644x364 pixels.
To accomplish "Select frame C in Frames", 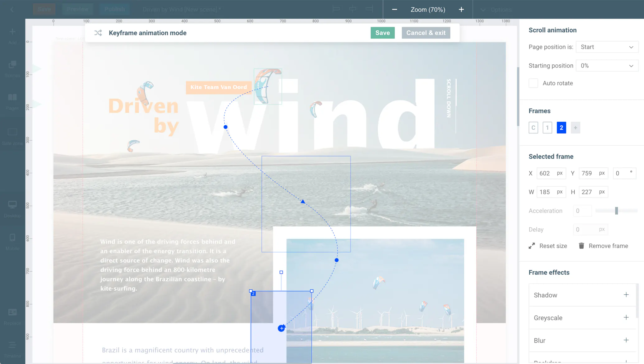I will 533,128.
